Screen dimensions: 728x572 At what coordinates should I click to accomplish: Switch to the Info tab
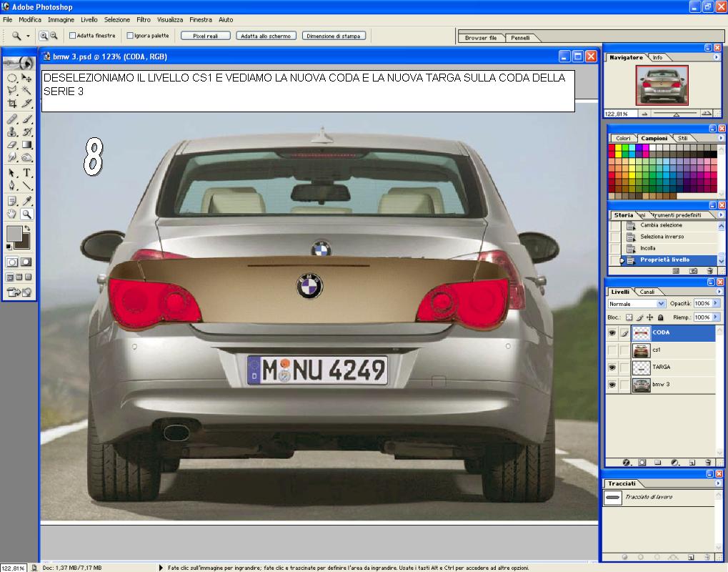657,57
